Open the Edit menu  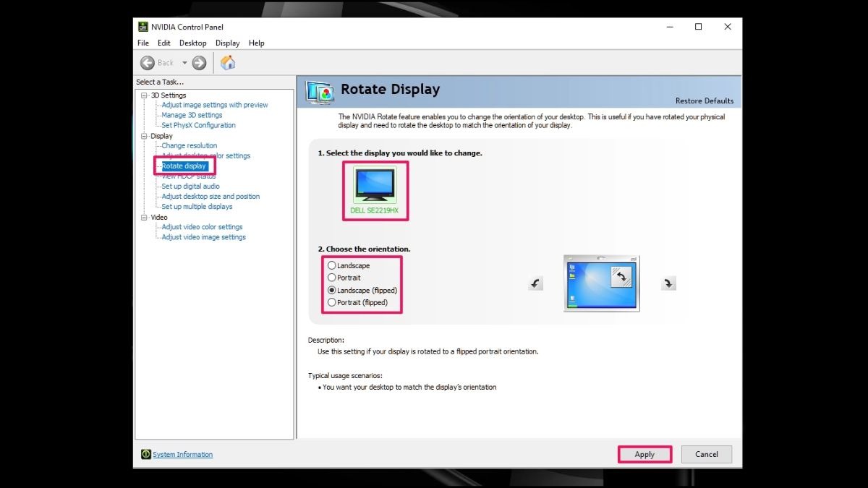[x=164, y=43]
